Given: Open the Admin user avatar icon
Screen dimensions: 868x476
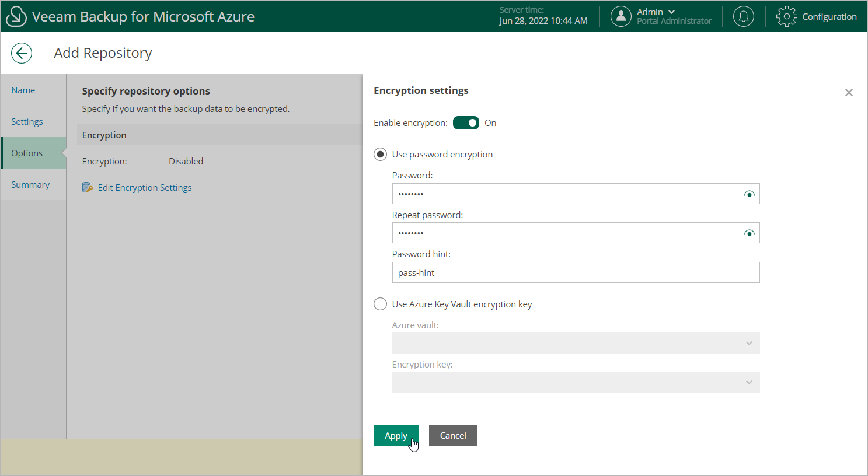Looking at the screenshot, I should point(621,16).
